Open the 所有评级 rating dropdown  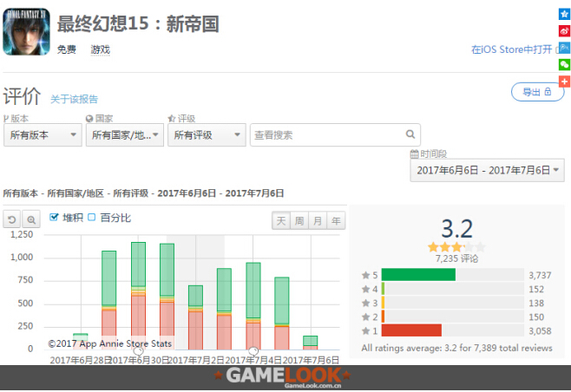(x=207, y=135)
